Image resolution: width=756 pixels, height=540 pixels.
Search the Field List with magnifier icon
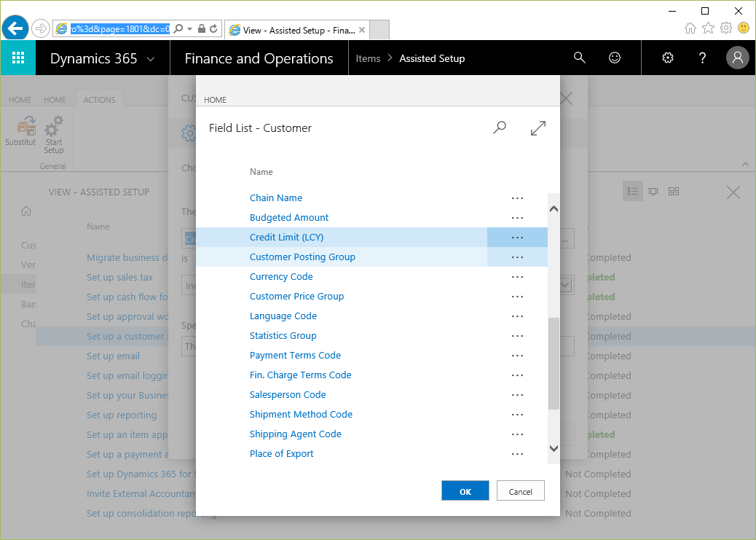click(500, 128)
